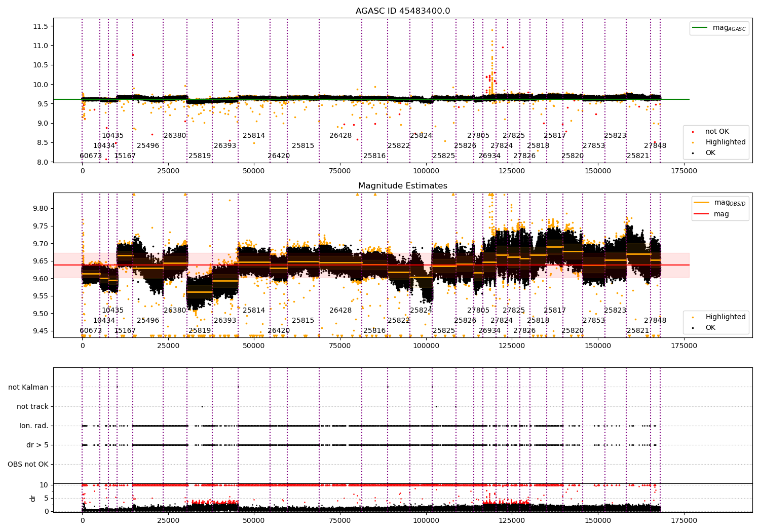Select the mag OBSID legend entry

tap(719, 203)
